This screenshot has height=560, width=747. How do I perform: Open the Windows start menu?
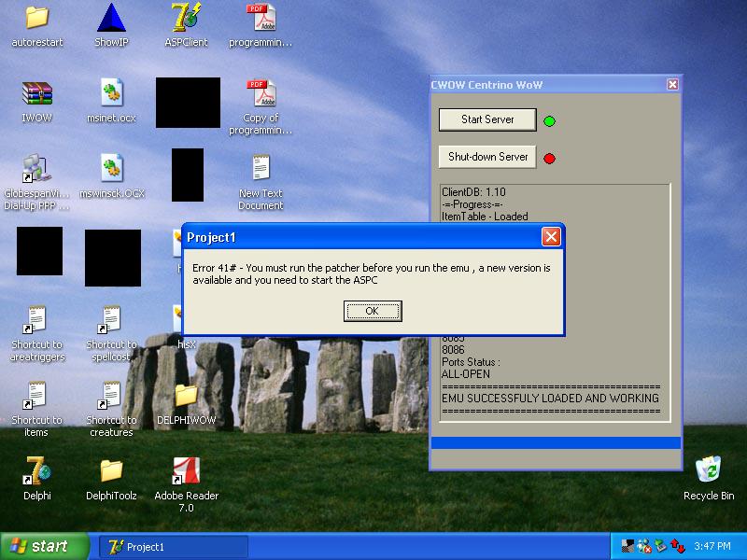click(x=44, y=546)
